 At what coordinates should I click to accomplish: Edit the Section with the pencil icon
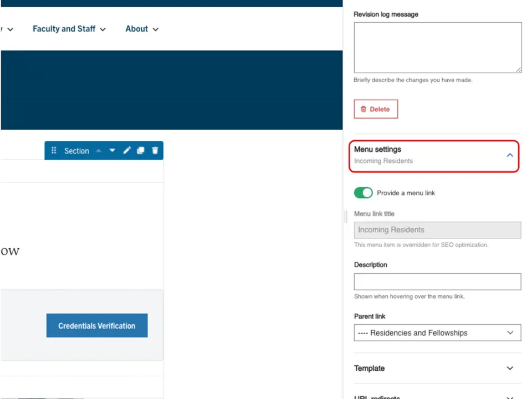(127, 151)
